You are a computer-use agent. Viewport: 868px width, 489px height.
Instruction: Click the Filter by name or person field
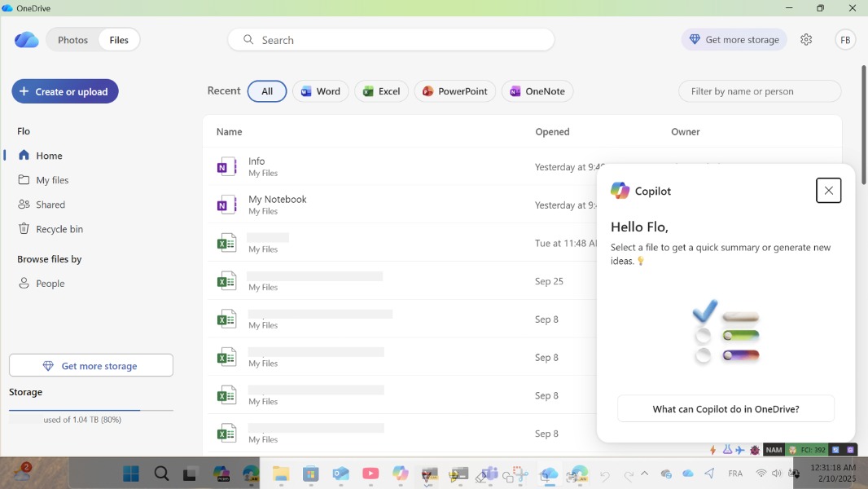point(759,91)
